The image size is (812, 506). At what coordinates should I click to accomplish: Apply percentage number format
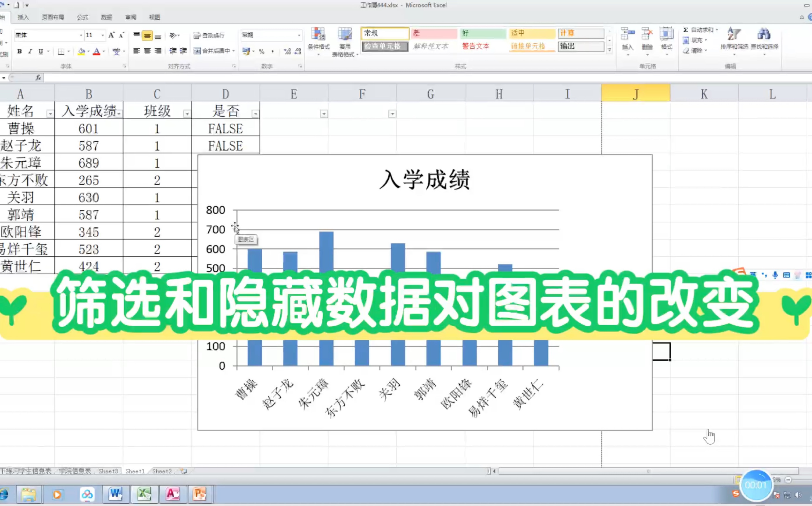262,51
